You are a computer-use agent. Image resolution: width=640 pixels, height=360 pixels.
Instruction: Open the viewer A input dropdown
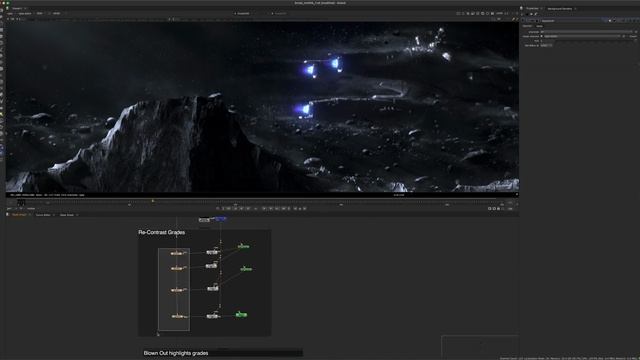[x=244, y=13]
